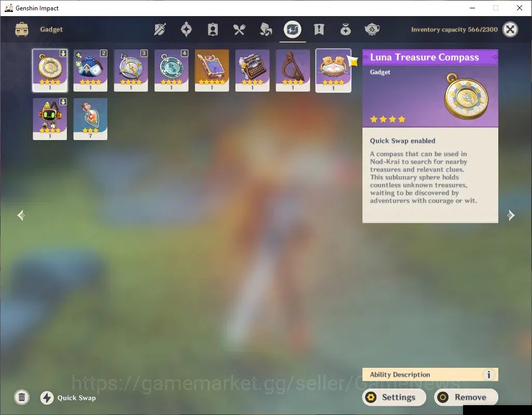Open gadget Settings
This screenshot has width=532, height=415.
pos(394,397)
